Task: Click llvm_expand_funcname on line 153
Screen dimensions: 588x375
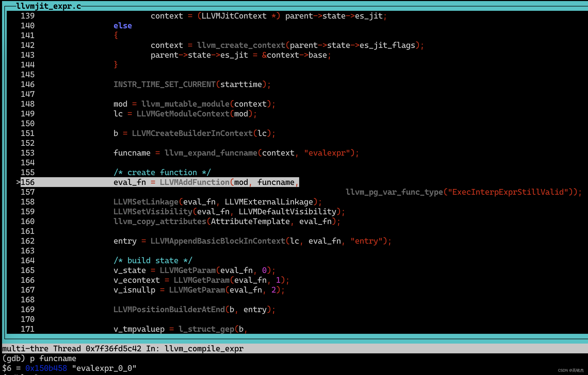Action: (x=211, y=153)
